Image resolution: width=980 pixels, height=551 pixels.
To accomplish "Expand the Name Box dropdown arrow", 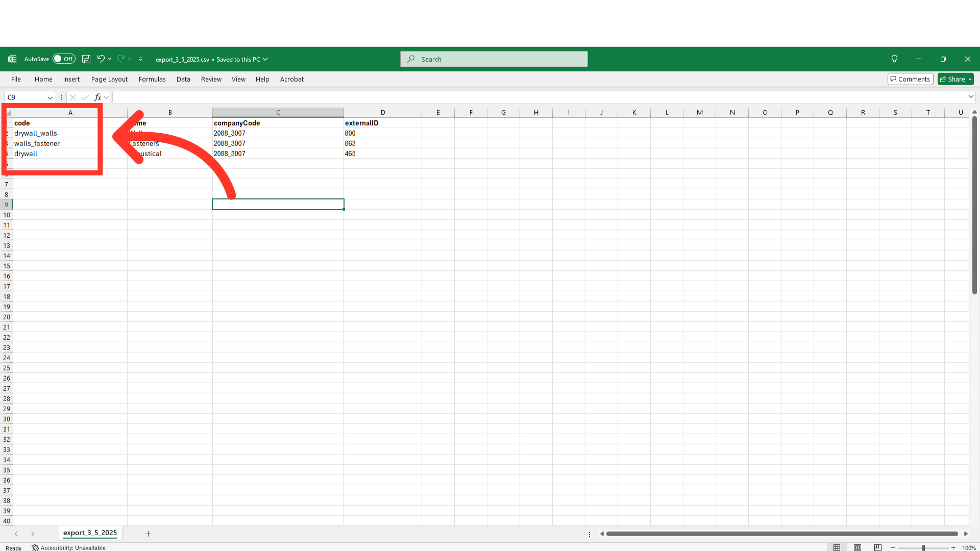I will (50, 97).
